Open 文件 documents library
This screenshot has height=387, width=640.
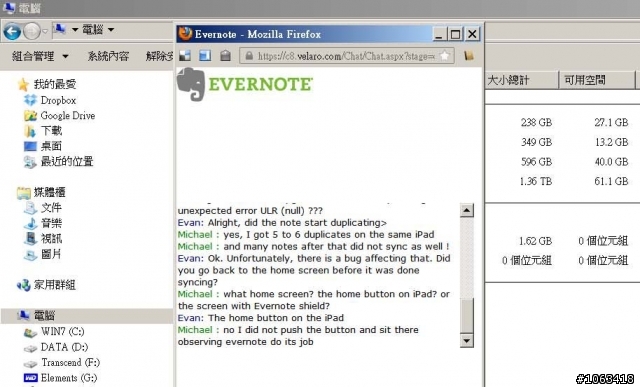(51, 207)
